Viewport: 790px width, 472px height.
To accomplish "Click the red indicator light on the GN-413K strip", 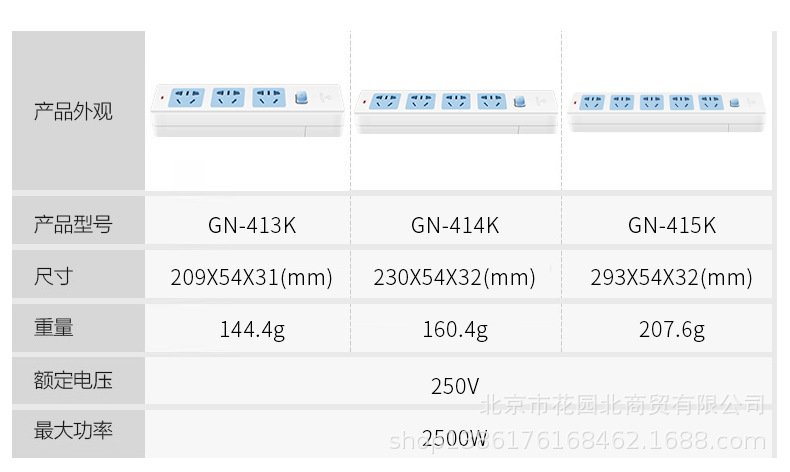I will pyautogui.click(x=161, y=98).
